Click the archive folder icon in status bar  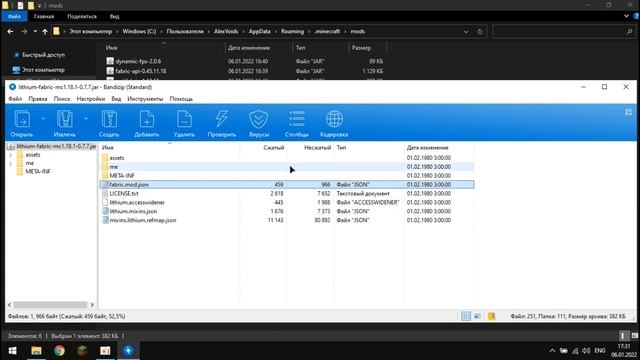[x=492, y=316]
